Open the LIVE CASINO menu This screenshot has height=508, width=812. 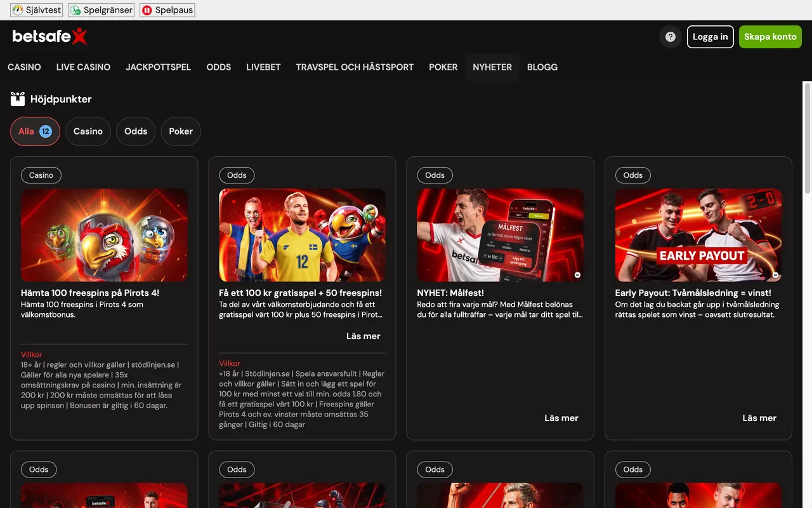(83, 67)
